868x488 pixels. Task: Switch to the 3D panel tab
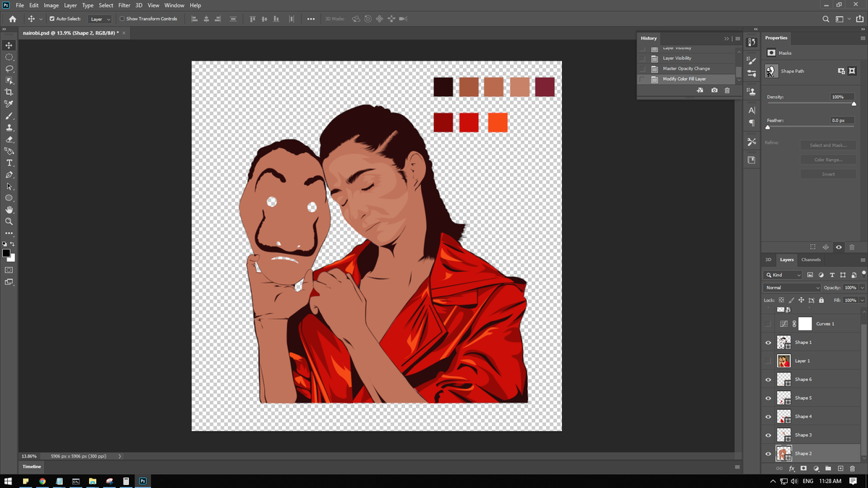(768, 260)
